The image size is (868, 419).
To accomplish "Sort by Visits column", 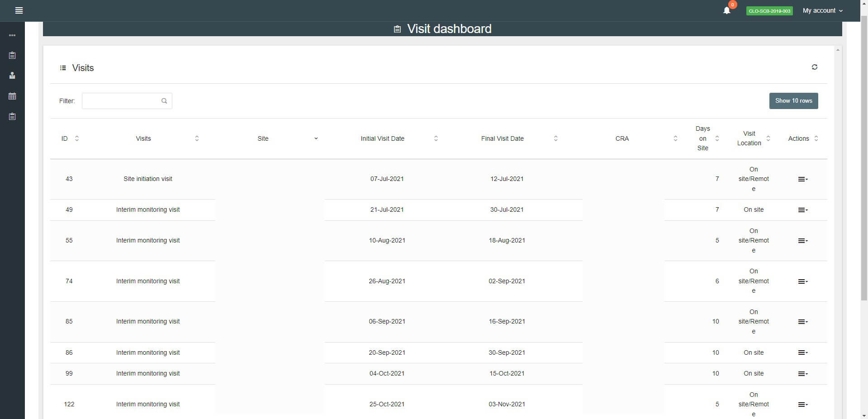I will tap(197, 138).
